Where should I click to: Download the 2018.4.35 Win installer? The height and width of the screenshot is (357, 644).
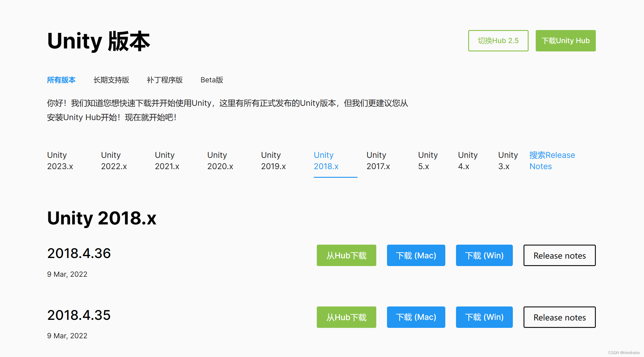point(484,317)
